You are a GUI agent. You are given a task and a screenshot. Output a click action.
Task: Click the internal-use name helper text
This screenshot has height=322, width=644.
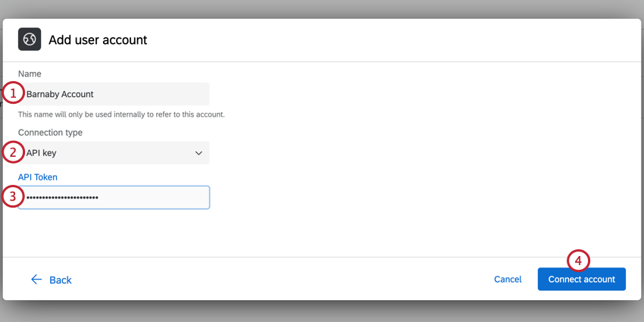(121, 114)
